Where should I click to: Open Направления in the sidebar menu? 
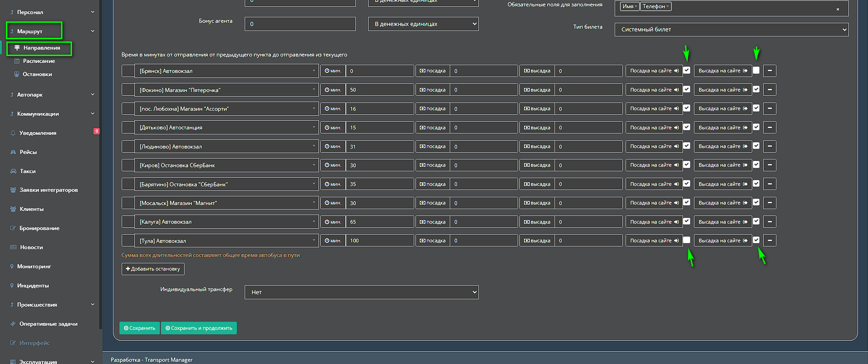click(41, 48)
